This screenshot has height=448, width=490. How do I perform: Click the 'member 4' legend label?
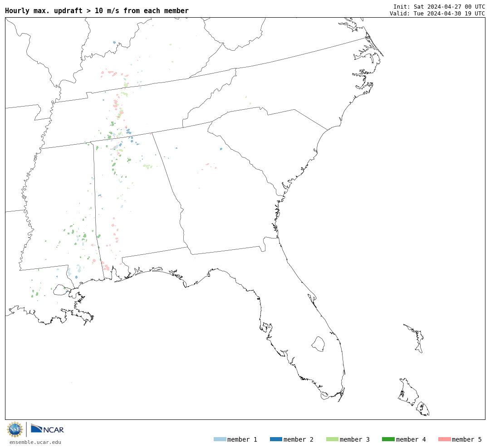(411, 439)
